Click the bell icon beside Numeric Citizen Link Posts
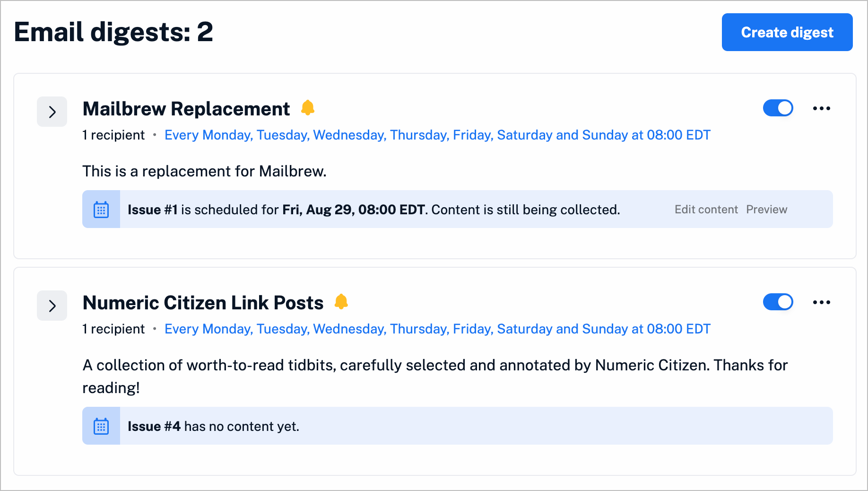The image size is (868, 491). 342,302
